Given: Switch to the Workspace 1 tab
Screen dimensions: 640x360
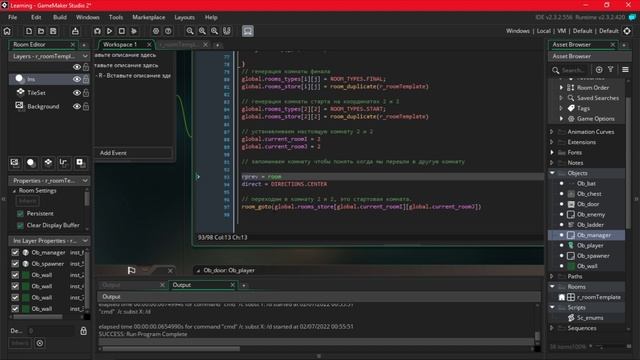Looking at the screenshot, I should tap(120, 44).
